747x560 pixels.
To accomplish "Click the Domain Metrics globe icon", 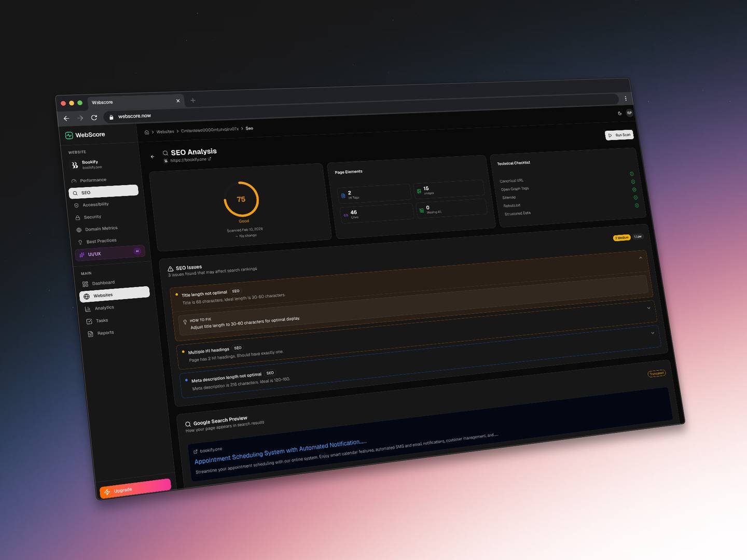I will click(79, 230).
